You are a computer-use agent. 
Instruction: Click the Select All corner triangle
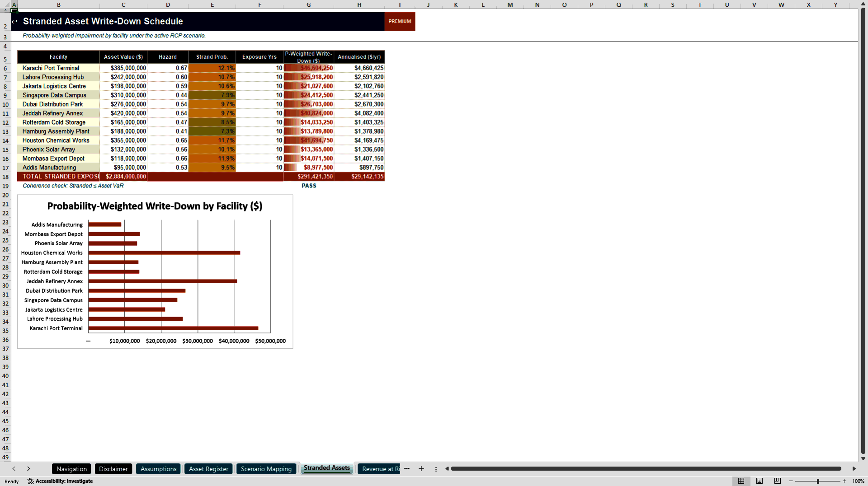[5, 5]
